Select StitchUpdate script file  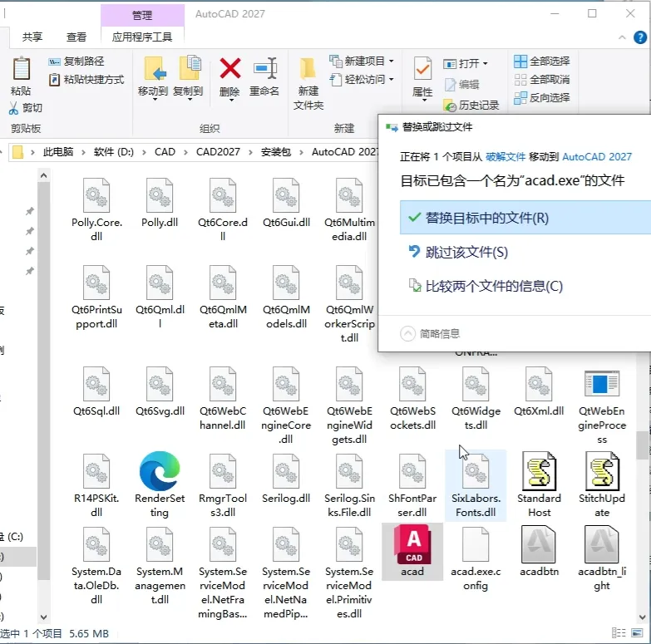(602, 484)
